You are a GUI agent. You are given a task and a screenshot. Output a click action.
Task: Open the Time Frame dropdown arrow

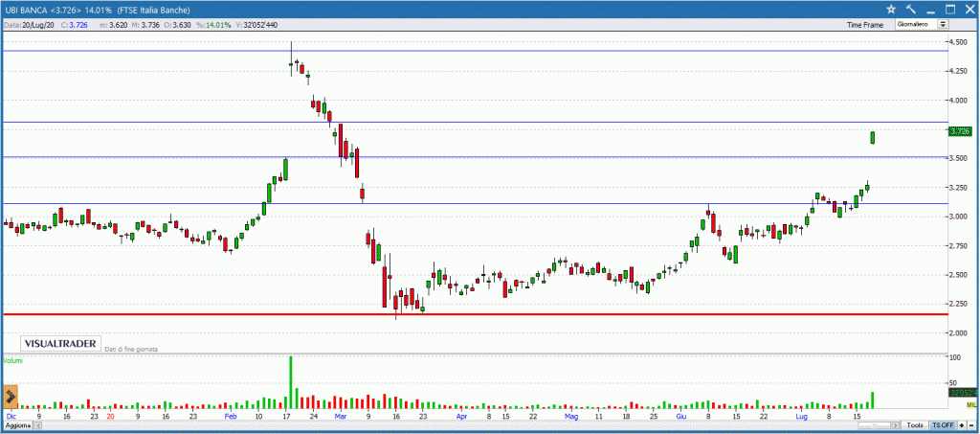click(x=943, y=24)
